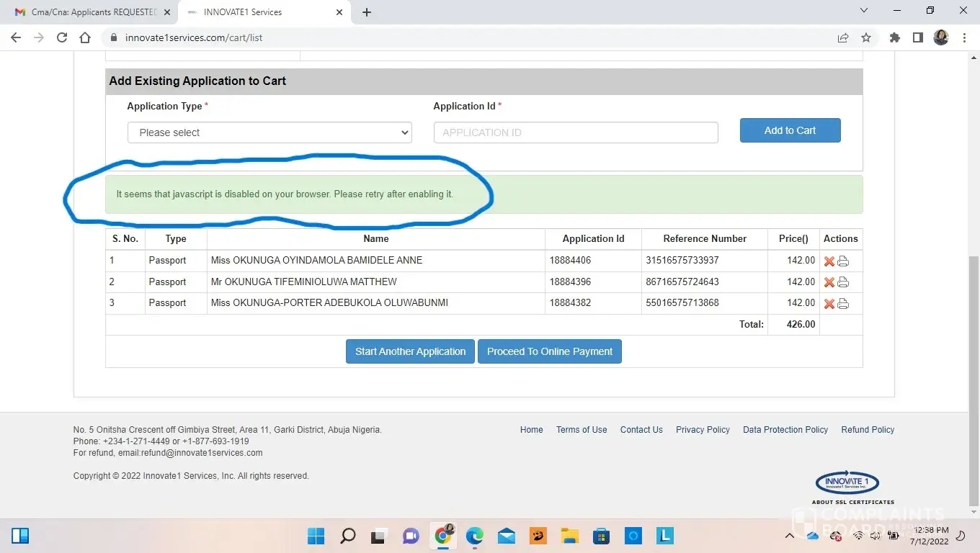Reload the current page
This screenshot has width=980, height=553.
point(62,37)
